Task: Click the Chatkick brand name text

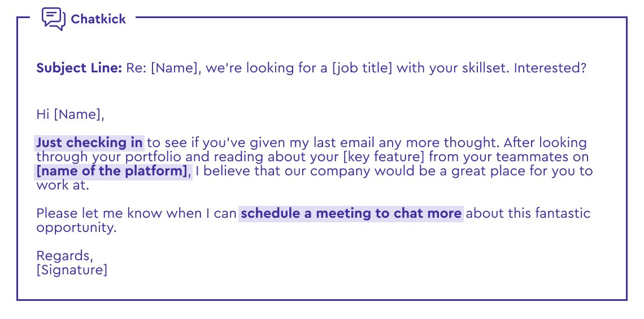Action: [98, 19]
